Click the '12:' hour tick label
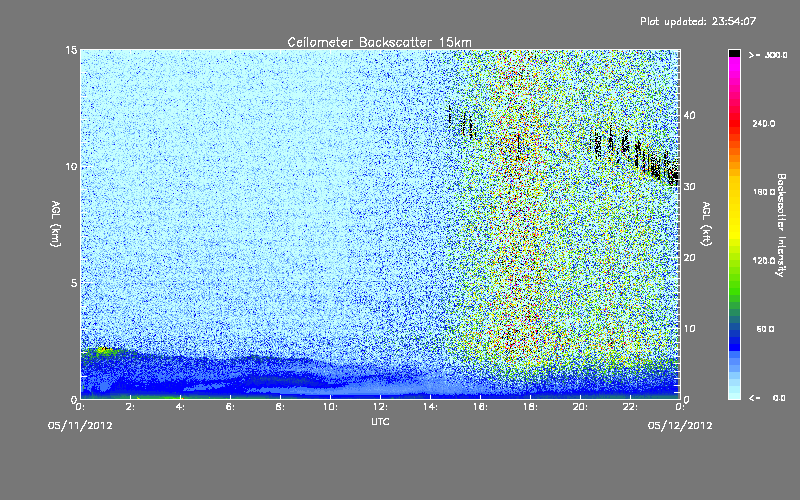Screen dimensions: 800x500 (380, 407)
